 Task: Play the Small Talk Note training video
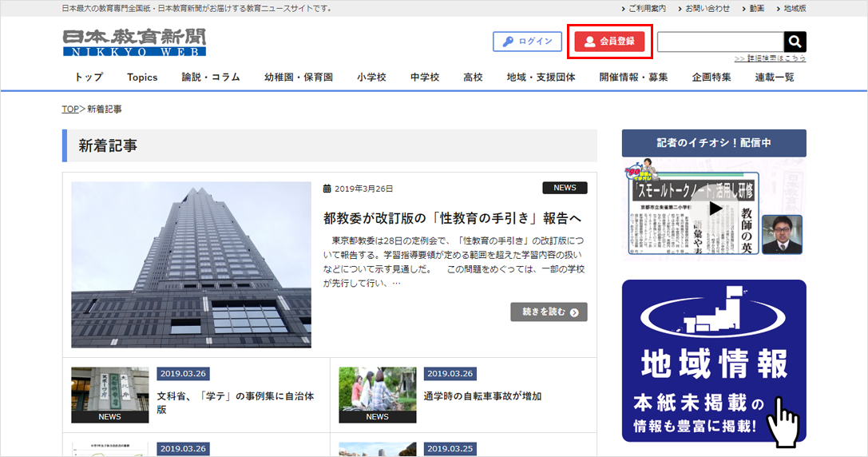[715, 209]
